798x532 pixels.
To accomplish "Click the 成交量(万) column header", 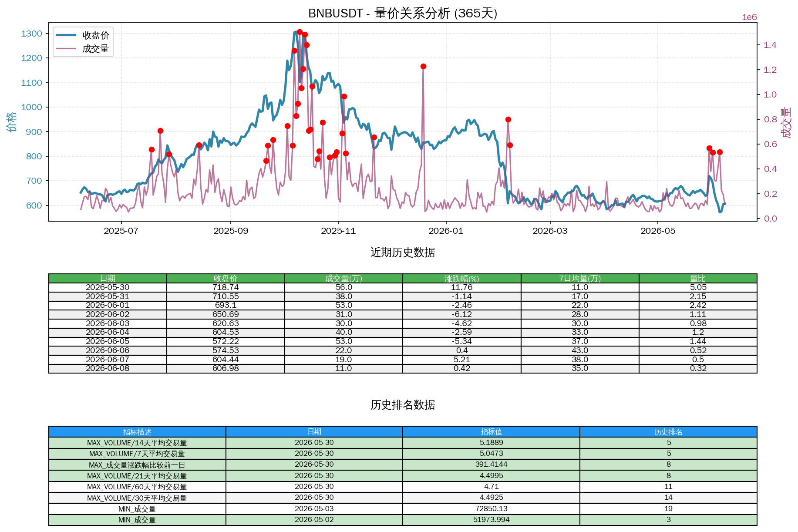I will [343, 278].
